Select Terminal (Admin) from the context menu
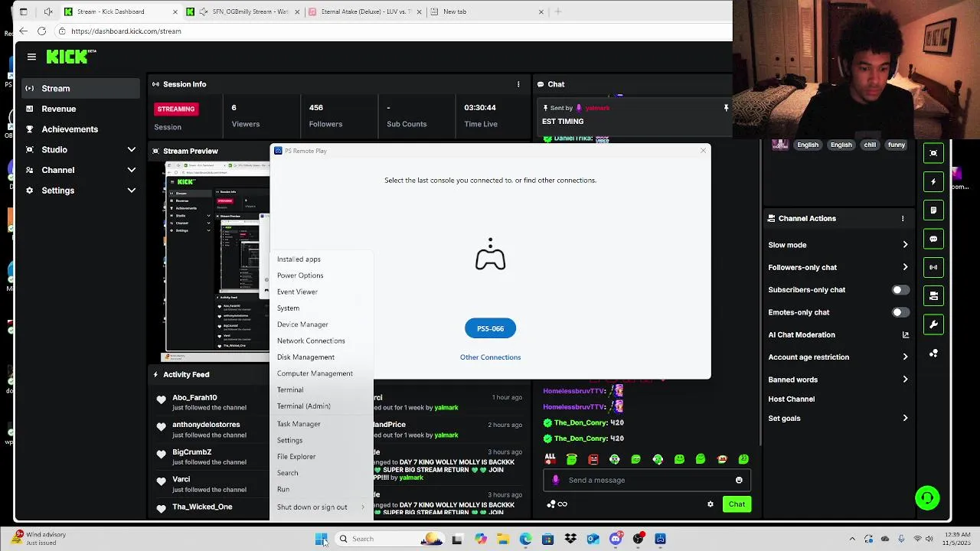This screenshot has width=980, height=551. pyautogui.click(x=321, y=406)
